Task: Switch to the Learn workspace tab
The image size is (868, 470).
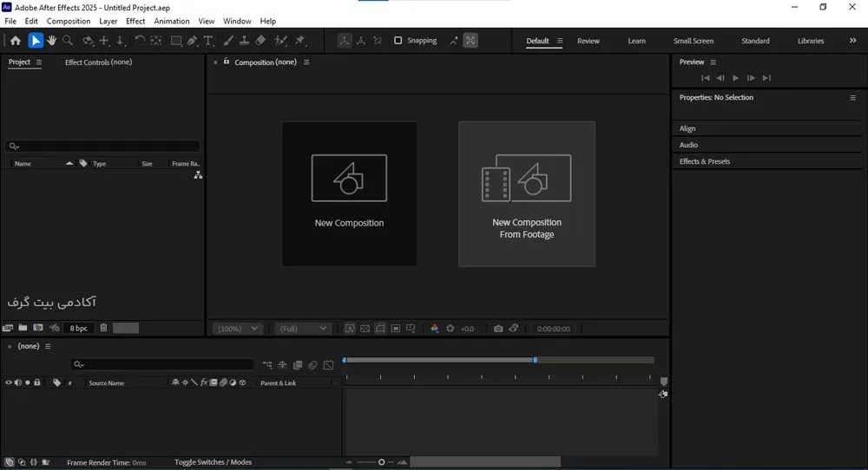Action: [636, 41]
